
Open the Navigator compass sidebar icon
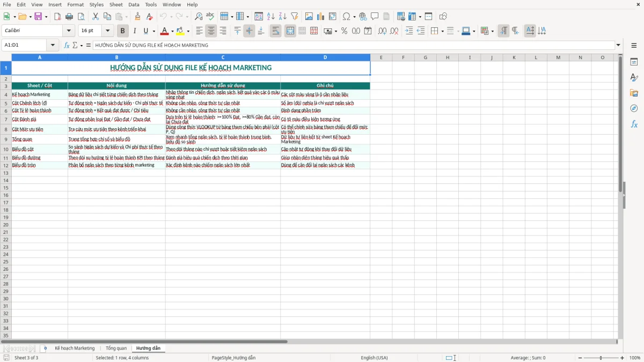click(634, 108)
